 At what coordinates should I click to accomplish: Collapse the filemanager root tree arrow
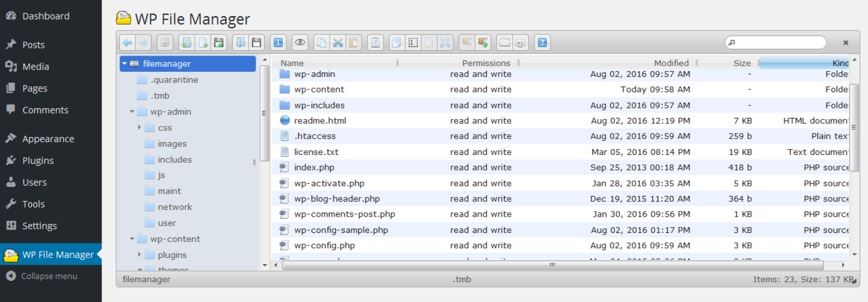click(124, 63)
